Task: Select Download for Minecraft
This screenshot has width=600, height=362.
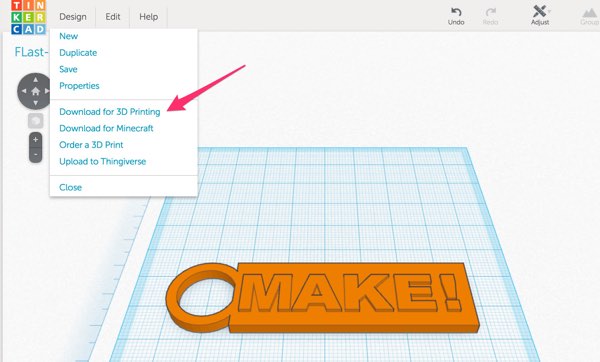Action: [106, 128]
